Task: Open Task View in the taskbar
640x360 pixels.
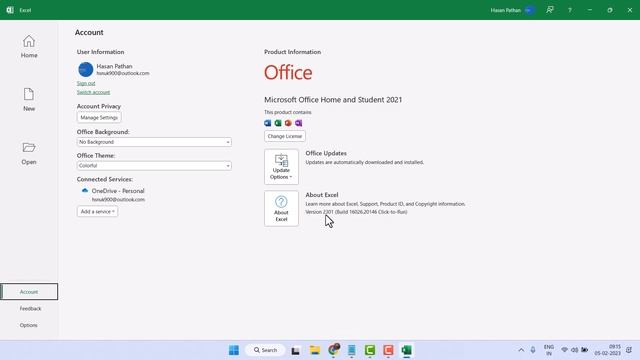Action: tap(296, 350)
